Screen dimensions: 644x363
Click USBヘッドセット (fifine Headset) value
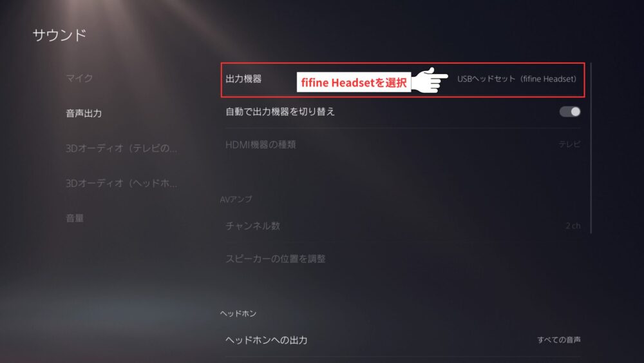(x=516, y=79)
